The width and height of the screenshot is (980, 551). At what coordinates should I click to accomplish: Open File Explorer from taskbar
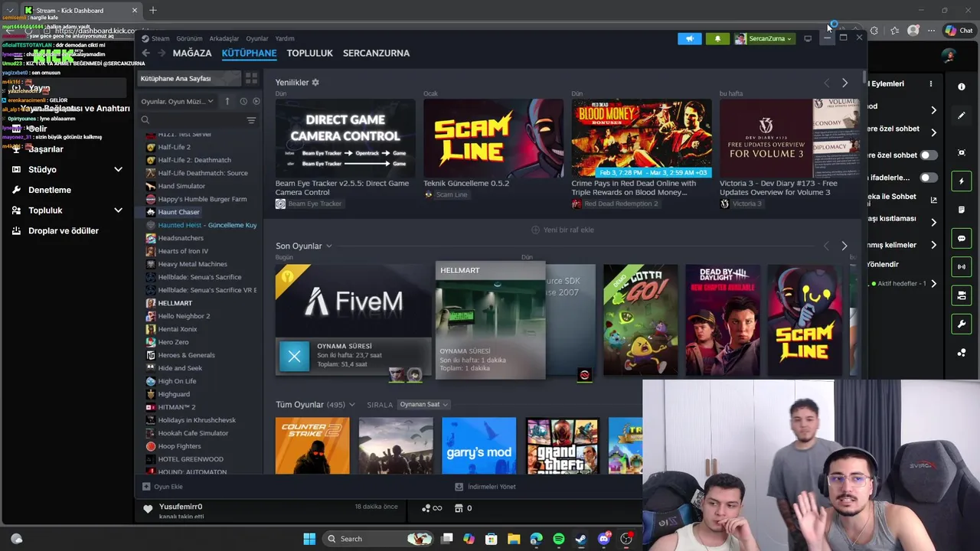pyautogui.click(x=514, y=539)
